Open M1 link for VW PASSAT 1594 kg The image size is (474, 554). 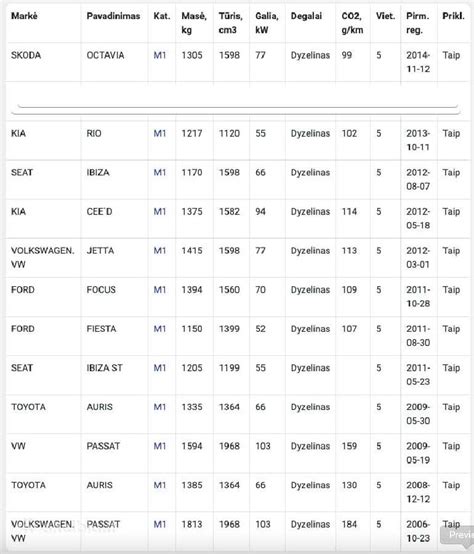[160, 446]
